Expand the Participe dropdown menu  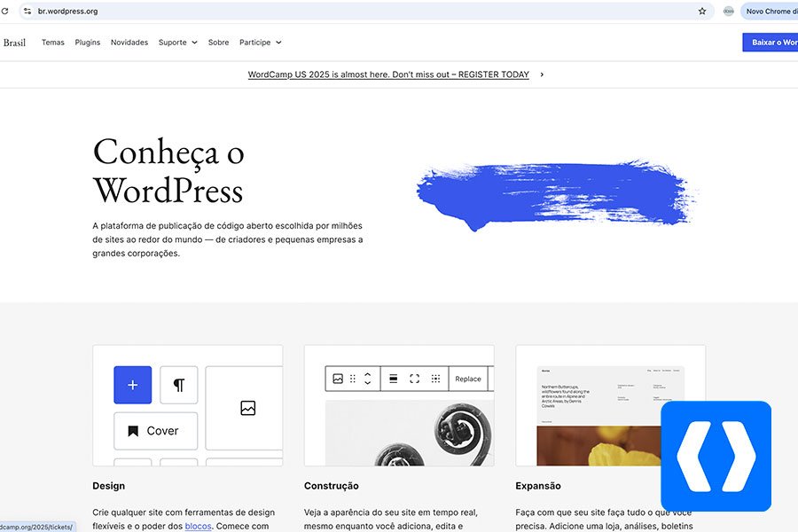click(x=260, y=43)
